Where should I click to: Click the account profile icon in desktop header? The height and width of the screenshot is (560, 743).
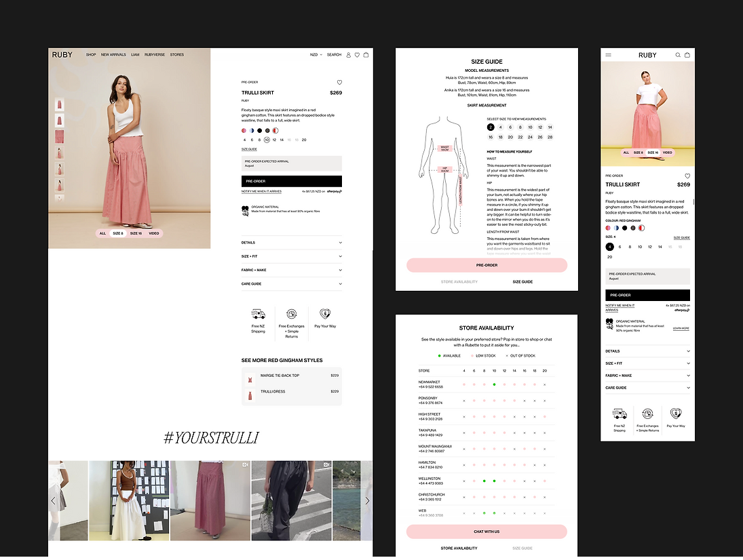tap(349, 55)
